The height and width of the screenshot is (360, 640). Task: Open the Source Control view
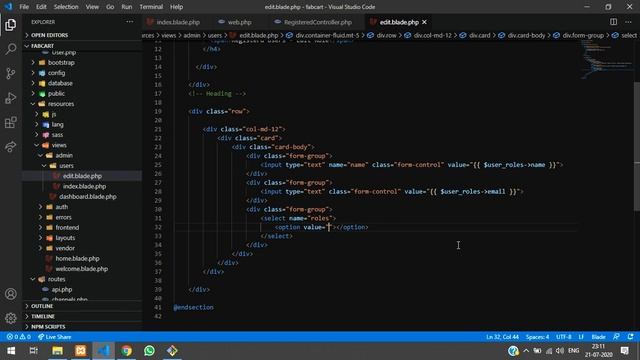tap(11, 73)
